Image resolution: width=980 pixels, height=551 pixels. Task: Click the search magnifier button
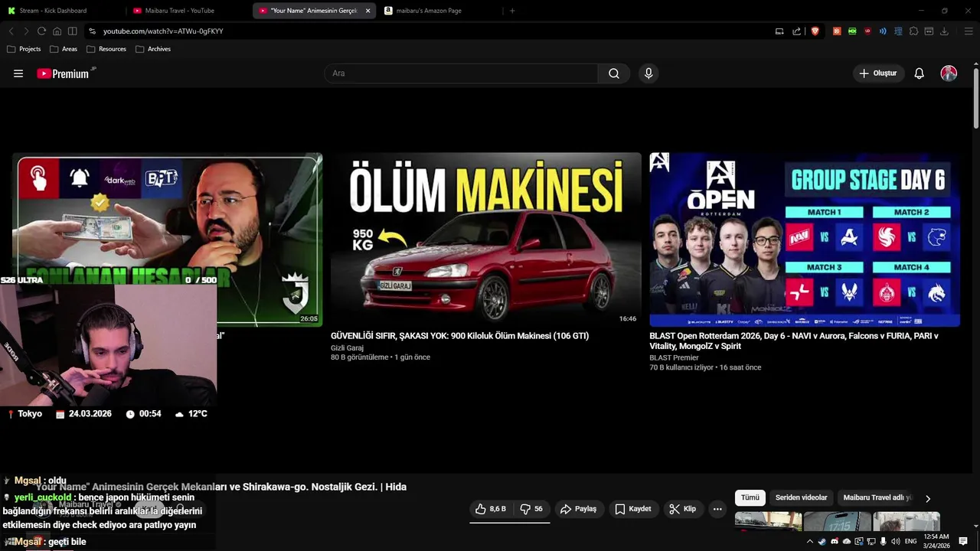pos(614,73)
